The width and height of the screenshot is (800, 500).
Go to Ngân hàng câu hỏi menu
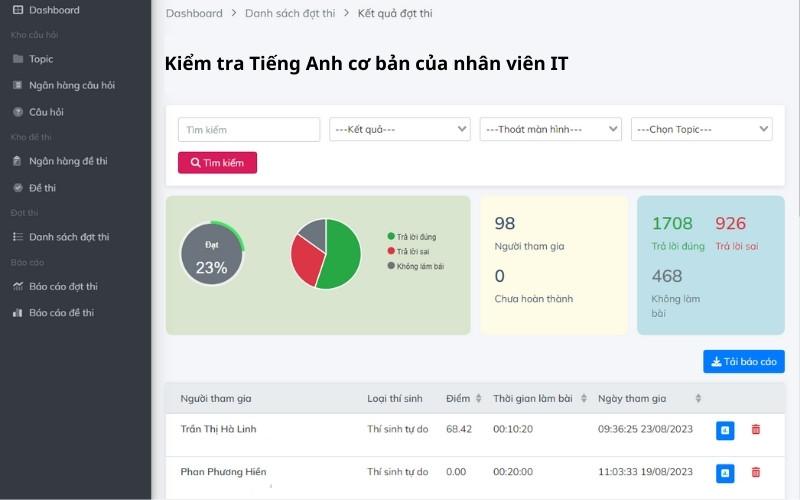point(72,85)
